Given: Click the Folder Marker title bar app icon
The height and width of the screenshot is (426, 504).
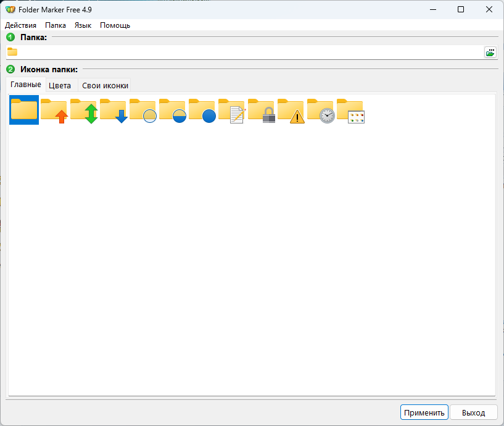Looking at the screenshot, I should pos(10,10).
